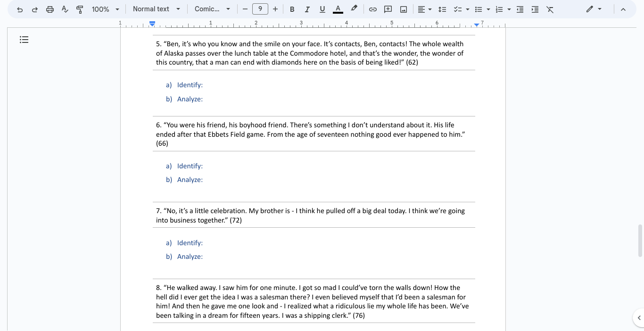Screen dimensions: 644x331
Task: Hide the menus with the collapse chevron
Action: [623, 9]
